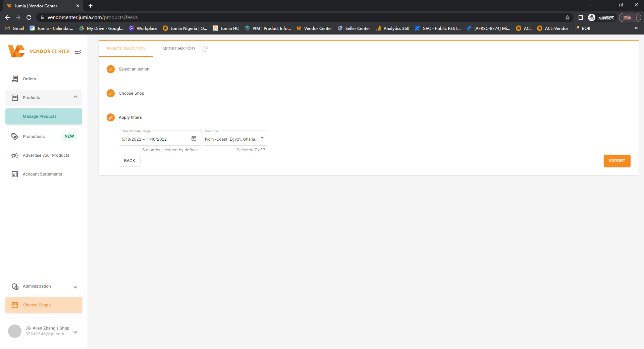
Task: Open the calendar picker for Created Date Range
Action: [194, 138]
